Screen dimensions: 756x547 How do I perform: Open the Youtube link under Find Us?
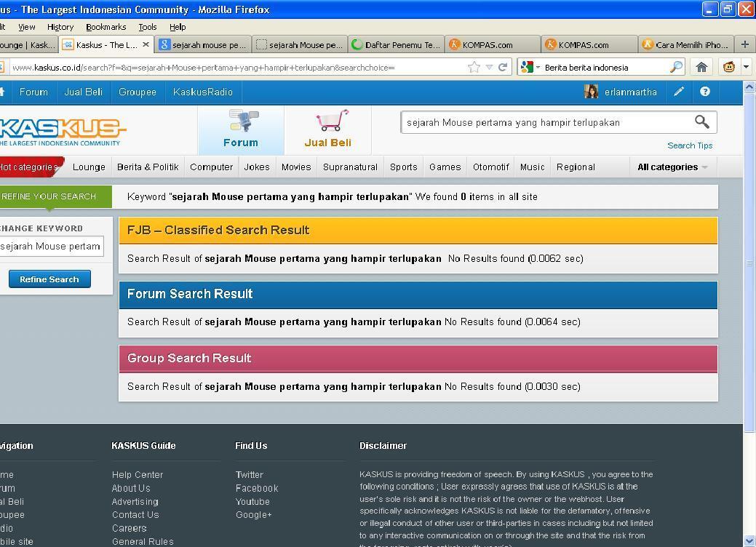[x=252, y=502]
